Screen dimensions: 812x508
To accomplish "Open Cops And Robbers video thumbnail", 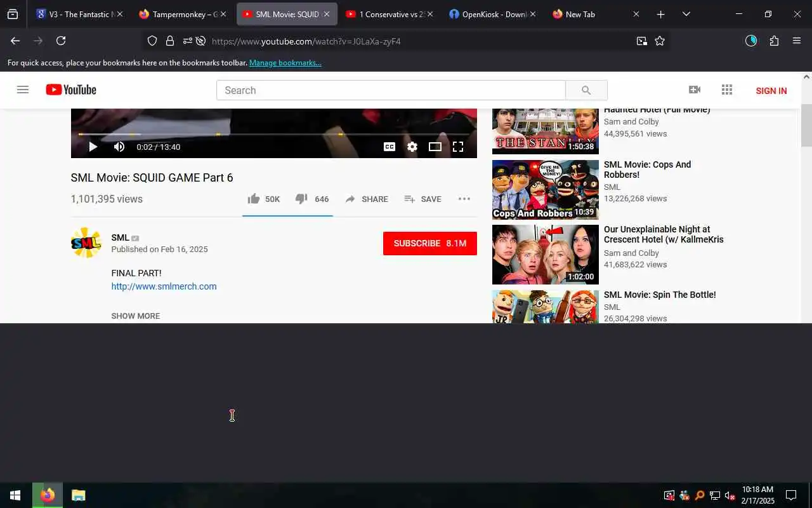I will click(x=546, y=189).
